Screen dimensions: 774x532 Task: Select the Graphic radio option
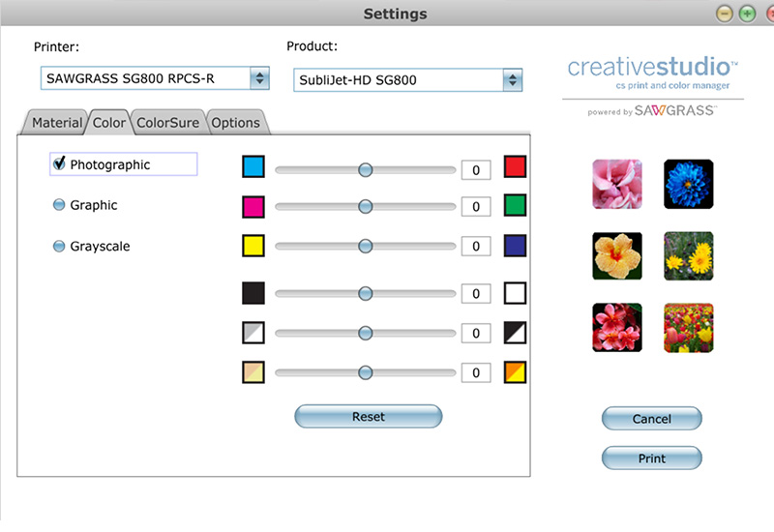click(59, 205)
